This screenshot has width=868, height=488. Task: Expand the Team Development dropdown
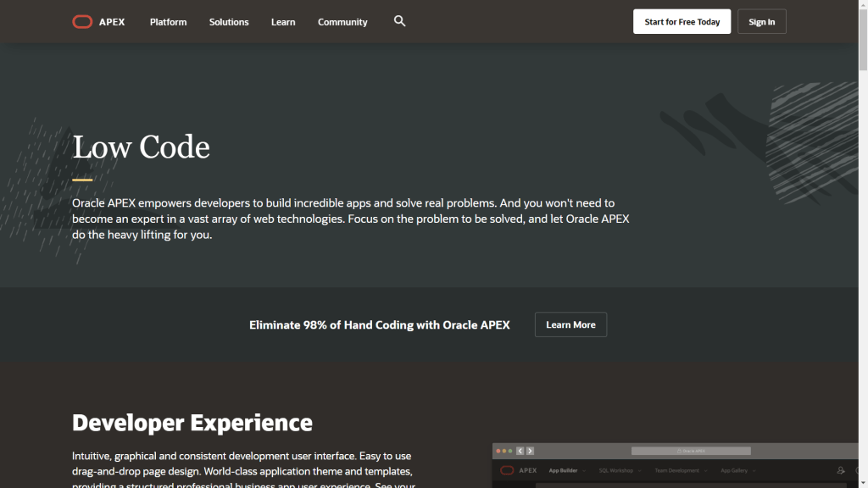tap(681, 470)
